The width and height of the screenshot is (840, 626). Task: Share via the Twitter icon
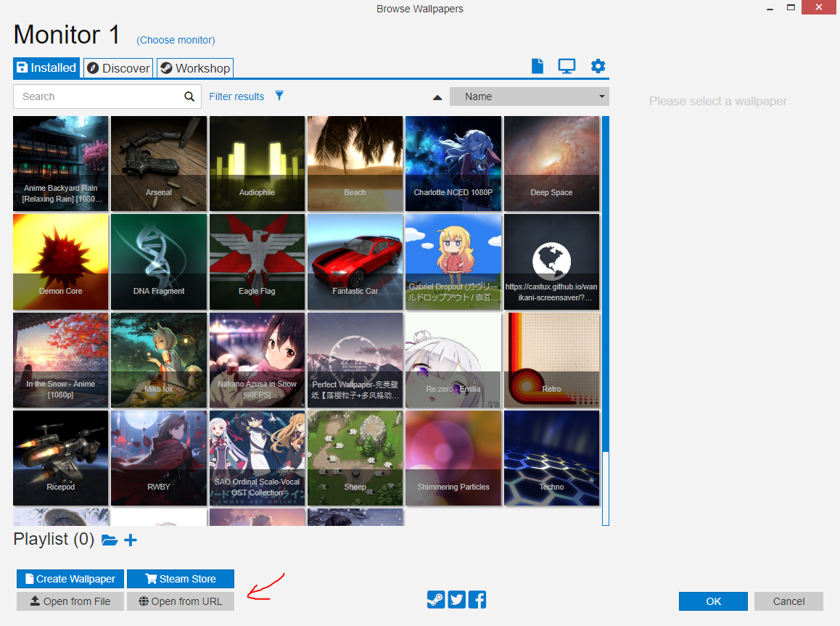tap(456, 600)
